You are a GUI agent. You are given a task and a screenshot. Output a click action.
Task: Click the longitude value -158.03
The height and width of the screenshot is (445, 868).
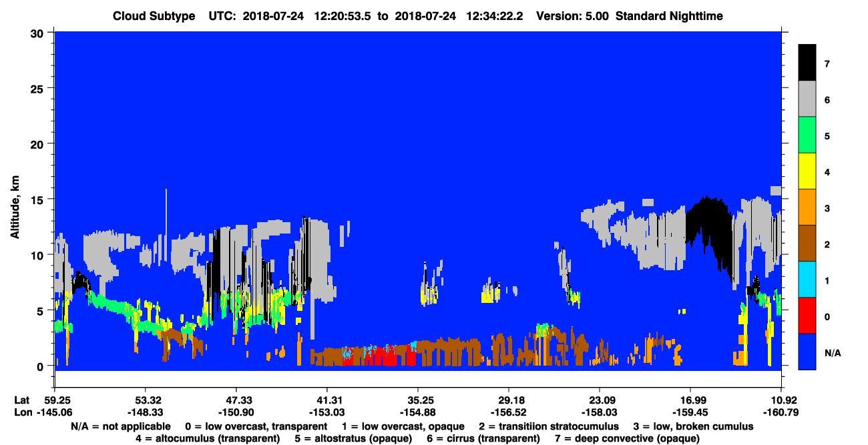(599, 412)
